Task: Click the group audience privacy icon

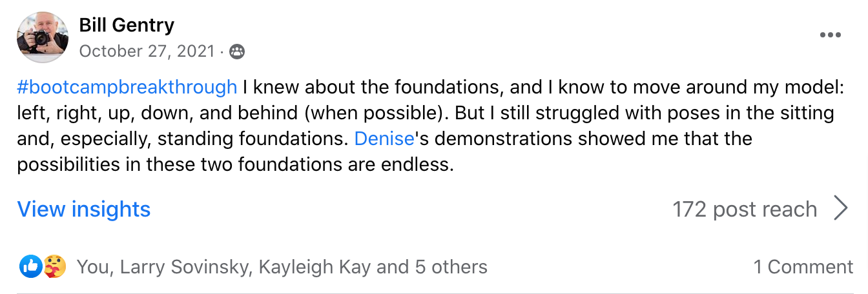Action: coord(237,52)
